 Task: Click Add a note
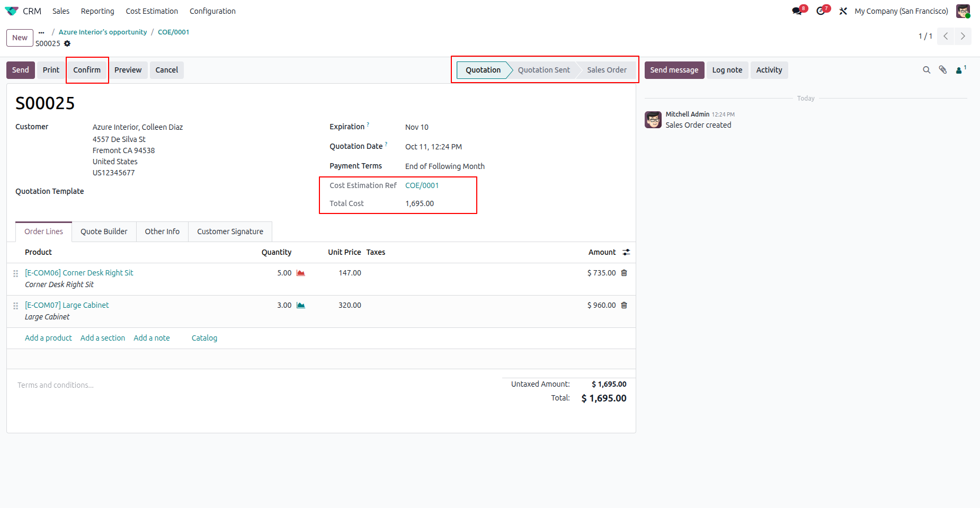(152, 338)
